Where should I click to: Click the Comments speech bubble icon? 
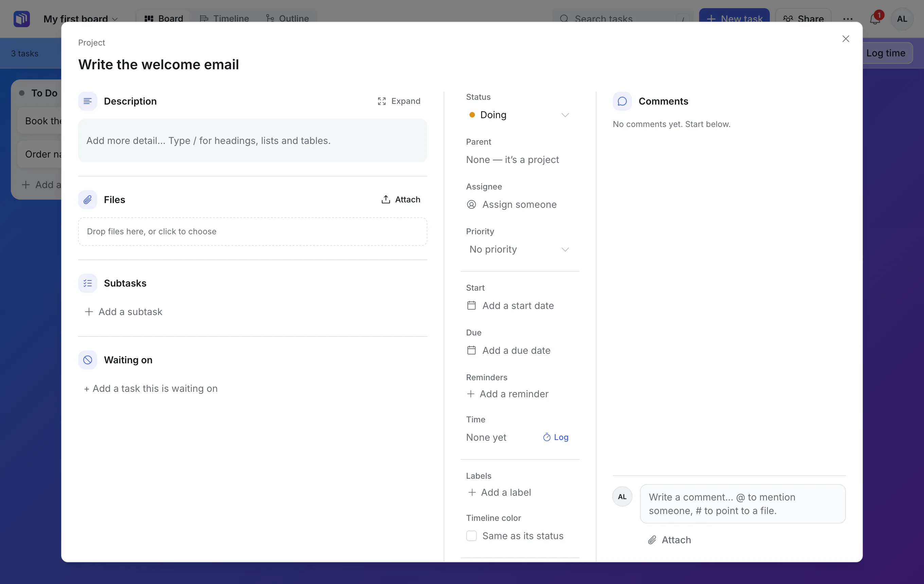pos(622,101)
